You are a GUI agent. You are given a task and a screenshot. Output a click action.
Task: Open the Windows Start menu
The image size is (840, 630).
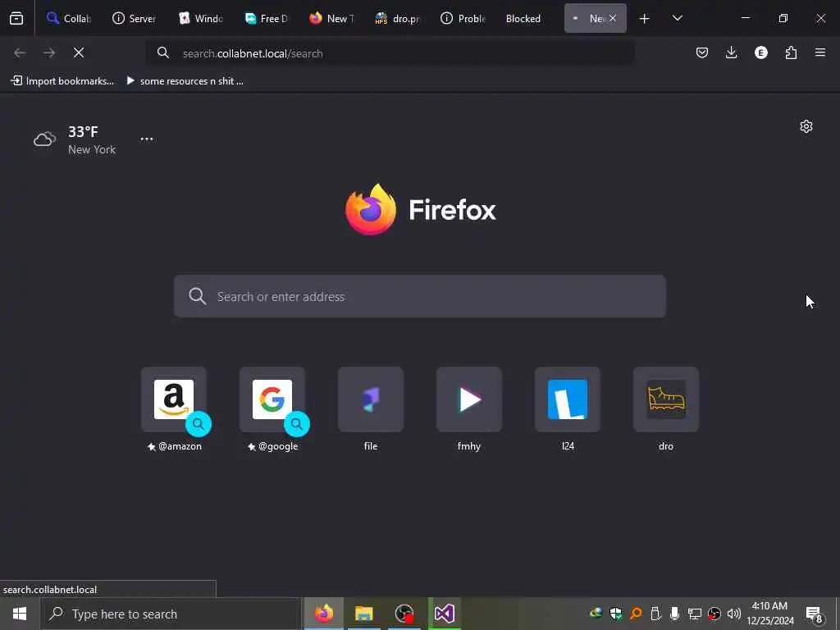coord(20,614)
